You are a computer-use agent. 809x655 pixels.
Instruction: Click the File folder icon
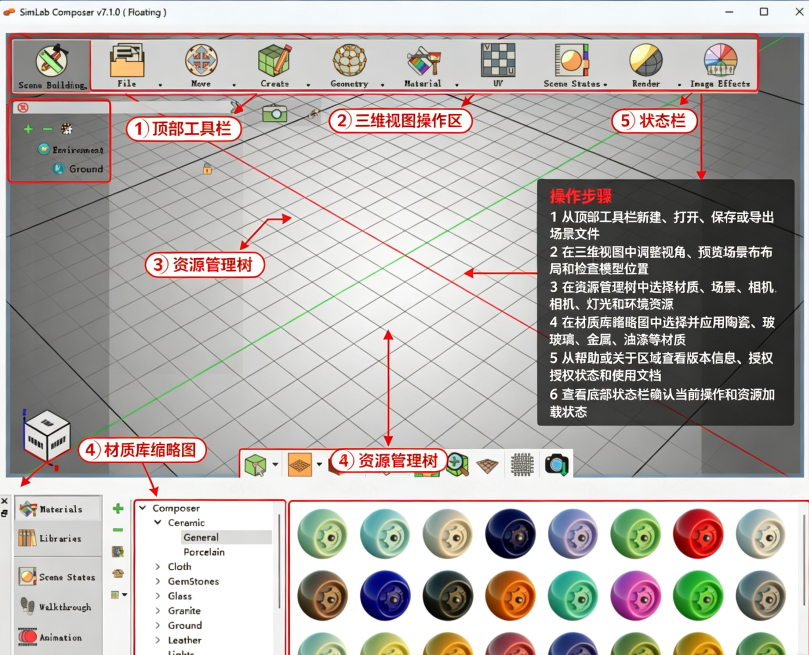coord(127,60)
